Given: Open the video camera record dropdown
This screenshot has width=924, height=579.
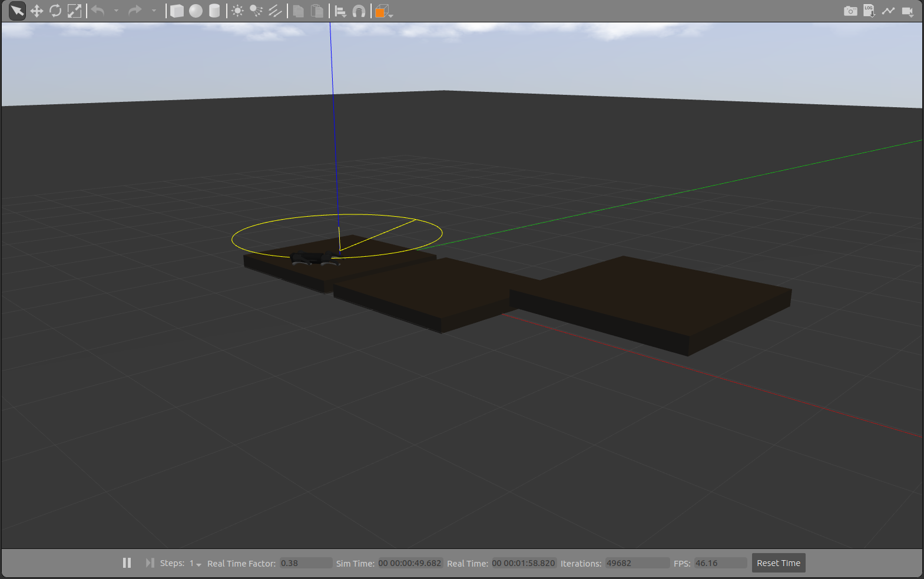Looking at the screenshot, I should click(x=908, y=11).
